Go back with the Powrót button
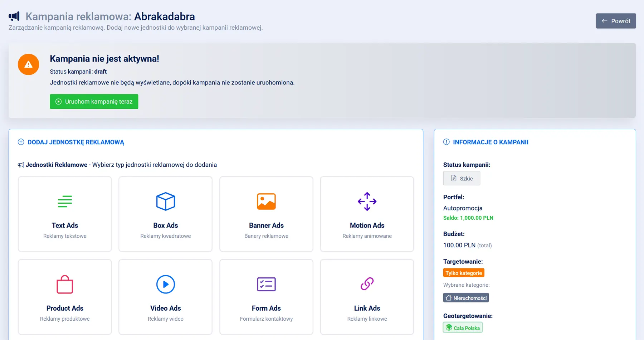This screenshot has height=340, width=644. (616, 21)
